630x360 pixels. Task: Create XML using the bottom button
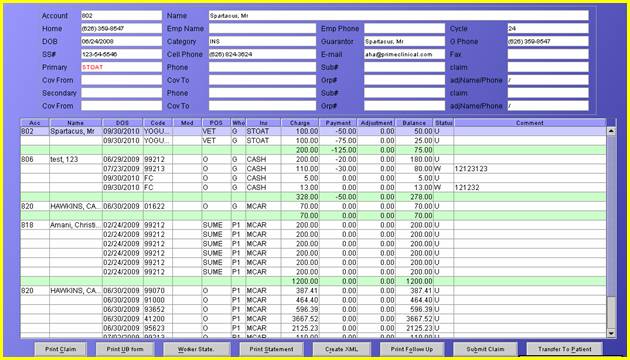(x=342, y=349)
